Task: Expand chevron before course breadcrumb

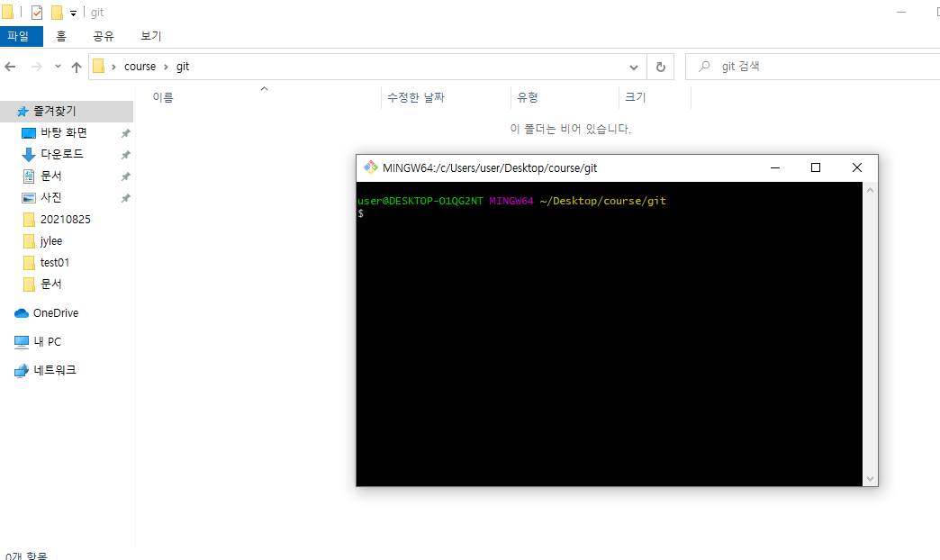Action: (114, 67)
